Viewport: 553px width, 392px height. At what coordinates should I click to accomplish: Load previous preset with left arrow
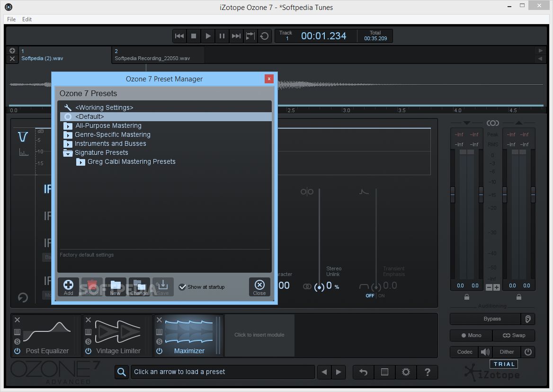pos(324,372)
